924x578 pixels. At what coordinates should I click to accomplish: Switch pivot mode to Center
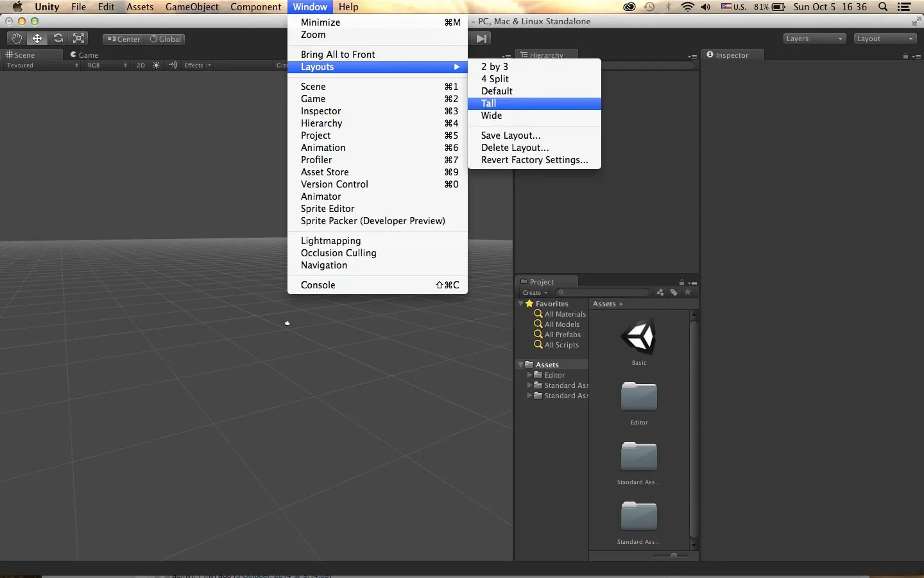(x=123, y=39)
